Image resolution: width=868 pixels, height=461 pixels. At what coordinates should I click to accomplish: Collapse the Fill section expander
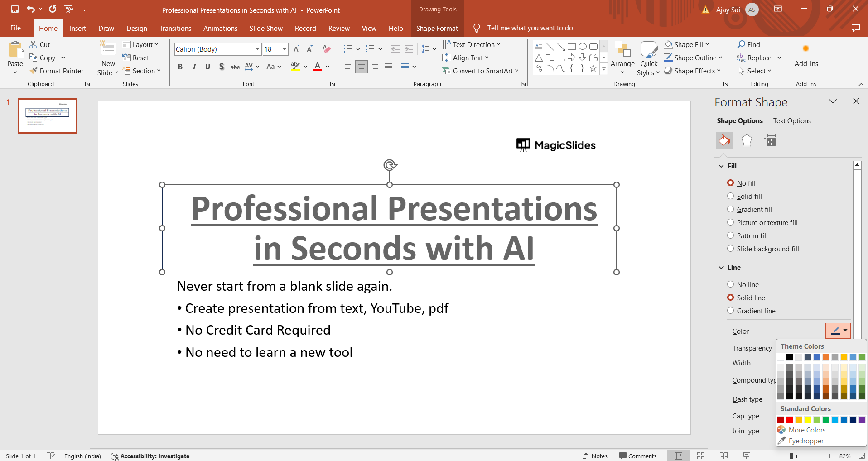coord(721,166)
